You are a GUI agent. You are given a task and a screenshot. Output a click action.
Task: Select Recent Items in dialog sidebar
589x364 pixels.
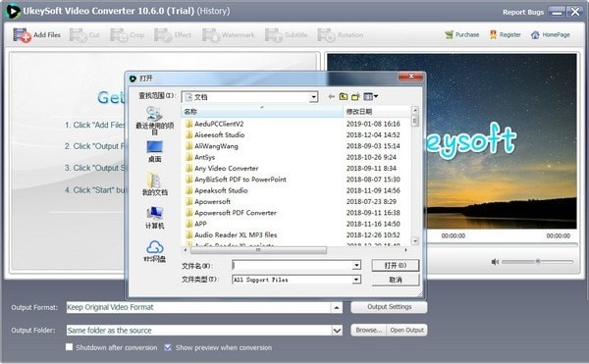coord(154,120)
